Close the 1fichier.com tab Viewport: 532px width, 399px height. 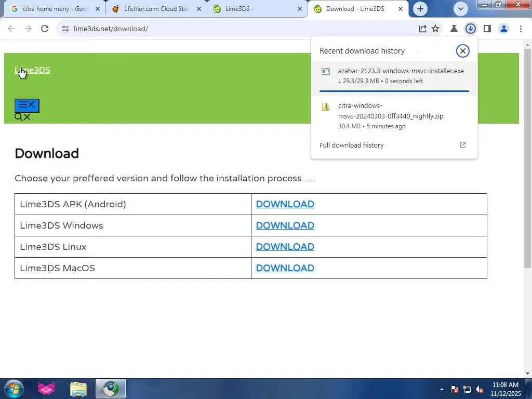tap(199, 9)
